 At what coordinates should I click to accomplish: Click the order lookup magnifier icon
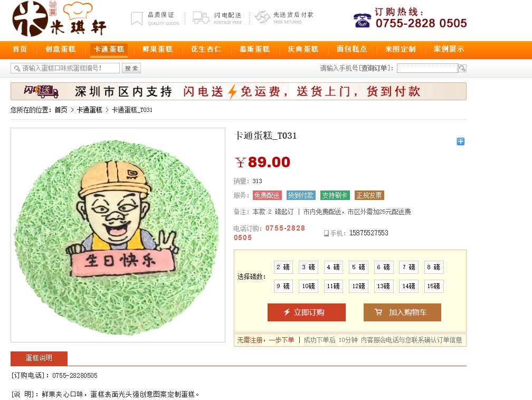pyautogui.click(x=462, y=68)
